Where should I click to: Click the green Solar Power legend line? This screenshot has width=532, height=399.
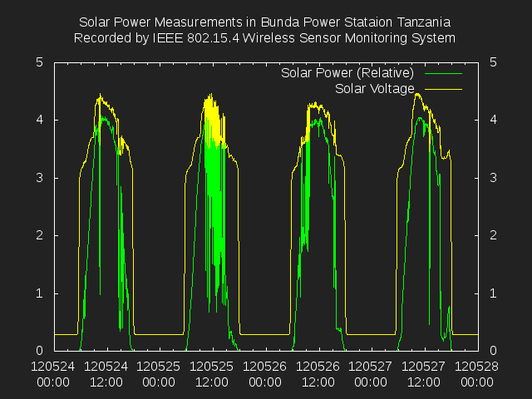coord(442,73)
